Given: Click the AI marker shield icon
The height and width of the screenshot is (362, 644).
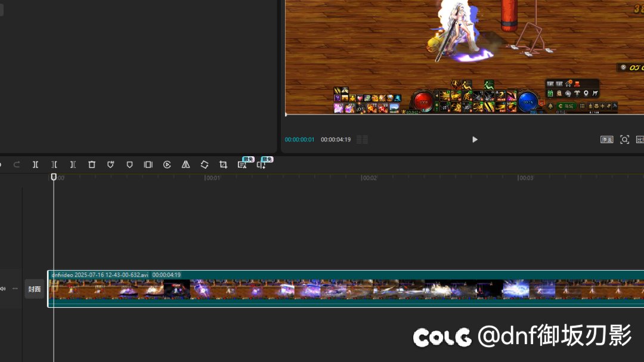Looking at the screenshot, I should pyautogui.click(x=110, y=165).
